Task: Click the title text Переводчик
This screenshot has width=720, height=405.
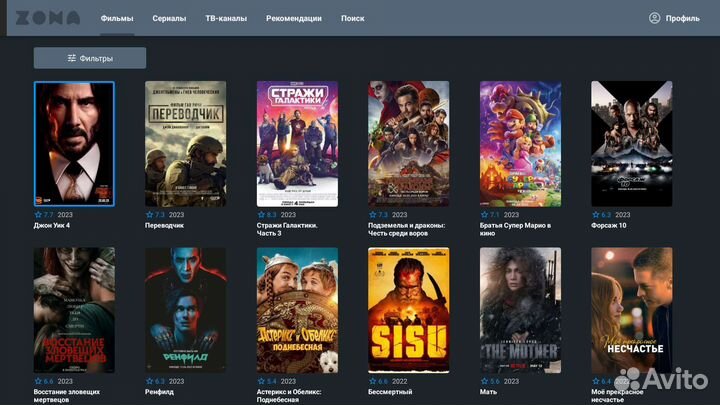Action: (x=164, y=225)
